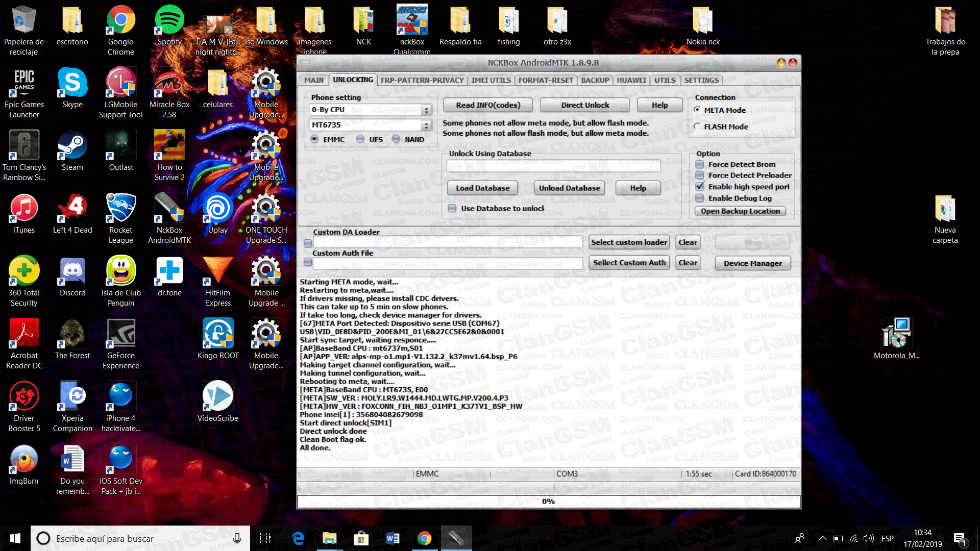Launch iTunes from desktop
Screen dimensions: 980x551
24,214
